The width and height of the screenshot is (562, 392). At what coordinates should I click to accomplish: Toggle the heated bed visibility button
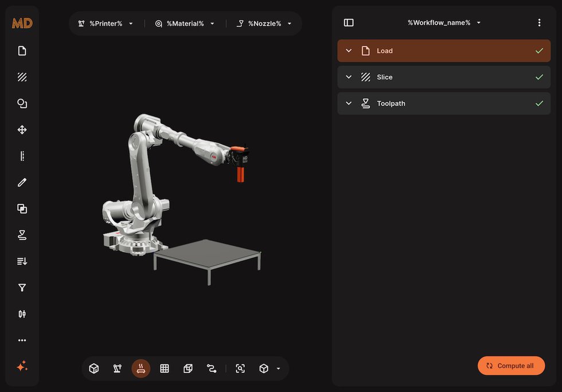[141, 369]
